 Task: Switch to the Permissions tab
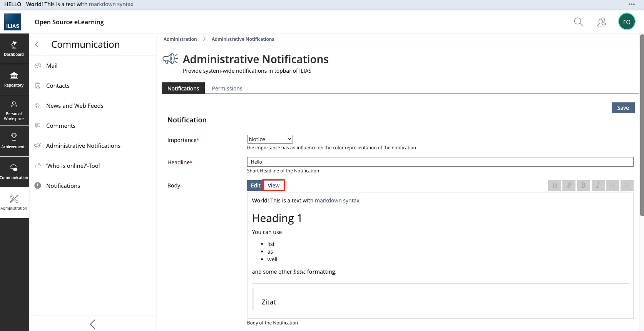point(227,89)
